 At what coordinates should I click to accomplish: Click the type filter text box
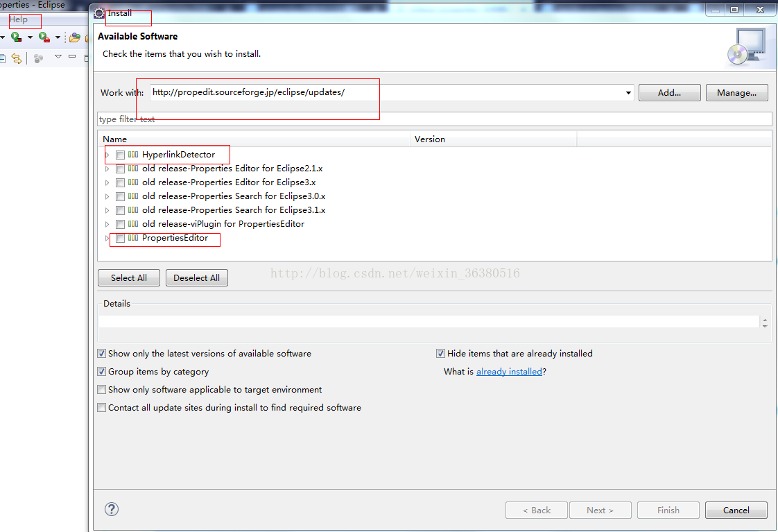(x=435, y=119)
